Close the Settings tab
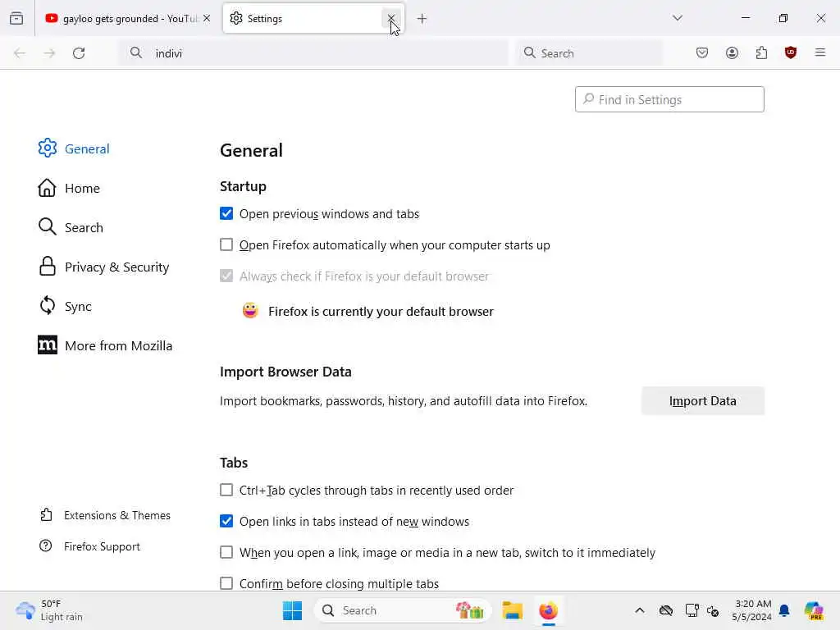The image size is (840, 630). tap(391, 19)
